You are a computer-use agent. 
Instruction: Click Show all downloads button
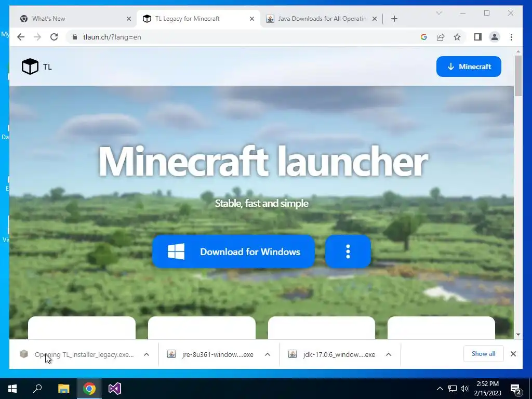click(x=484, y=354)
